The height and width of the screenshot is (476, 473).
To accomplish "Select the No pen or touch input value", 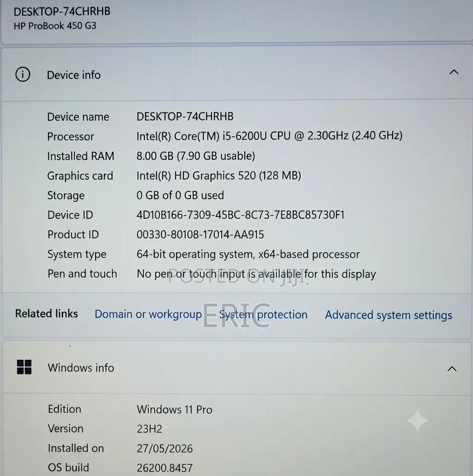I will 256,274.
